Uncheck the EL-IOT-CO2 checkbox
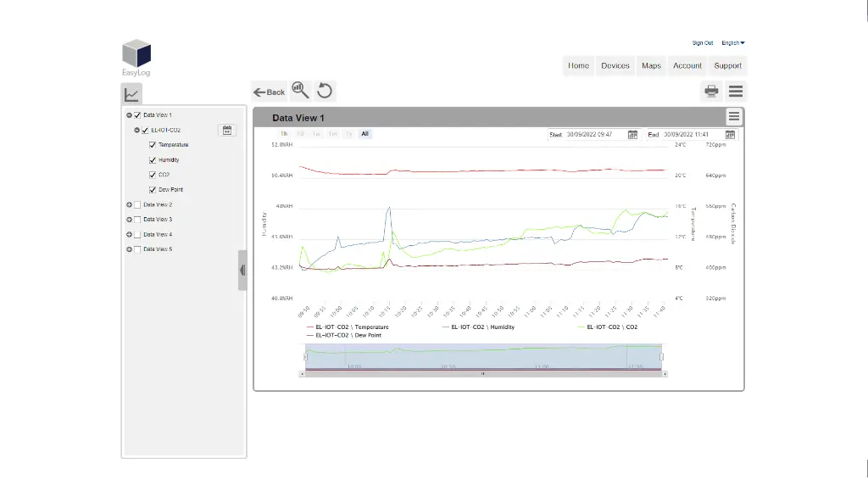868x497 pixels. [145, 131]
